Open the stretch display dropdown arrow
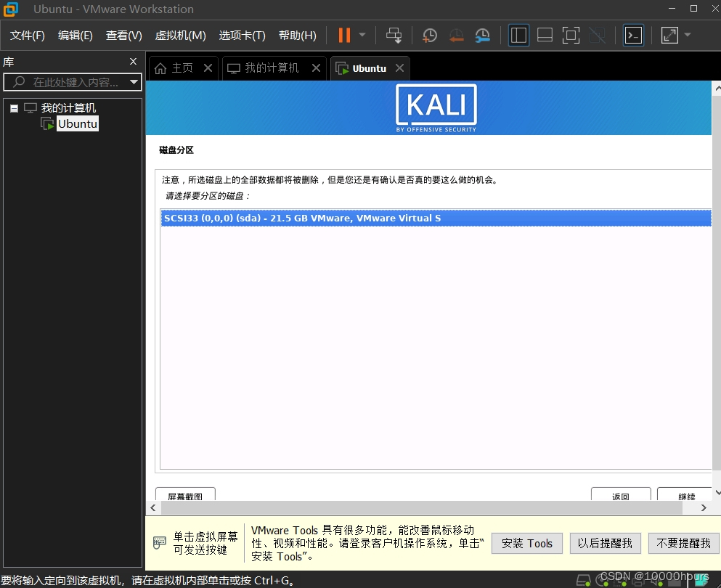Image resolution: width=721 pixels, height=588 pixels. click(x=688, y=35)
